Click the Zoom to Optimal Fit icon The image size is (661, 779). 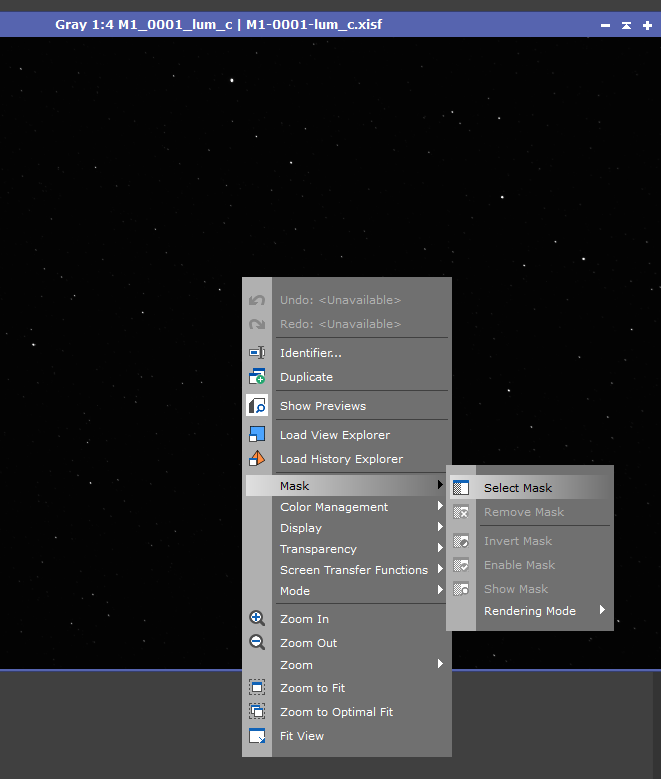[x=257, y=711]
